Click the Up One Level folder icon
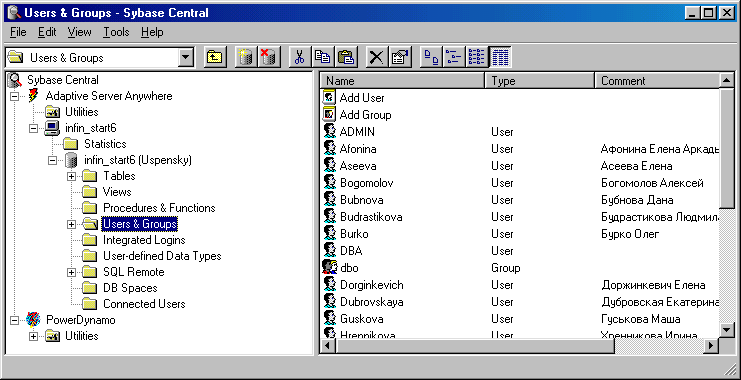Screen dimensions: 741x380 (215, 57)
